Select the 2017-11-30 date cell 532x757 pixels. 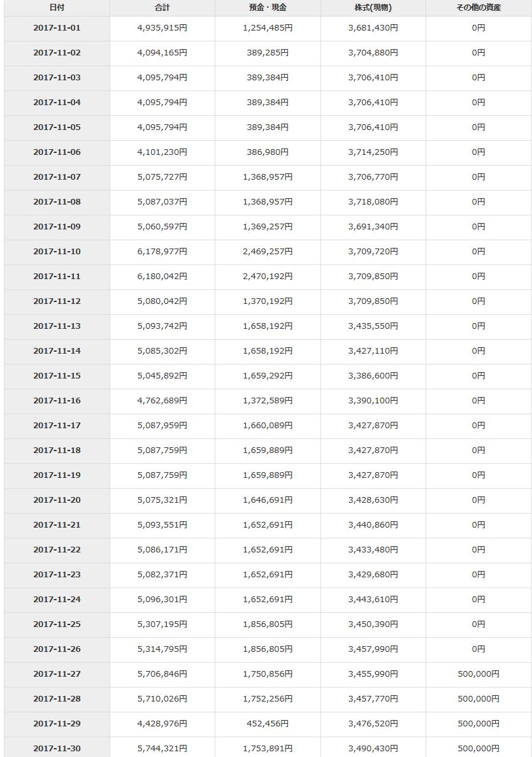pos(57,748)
